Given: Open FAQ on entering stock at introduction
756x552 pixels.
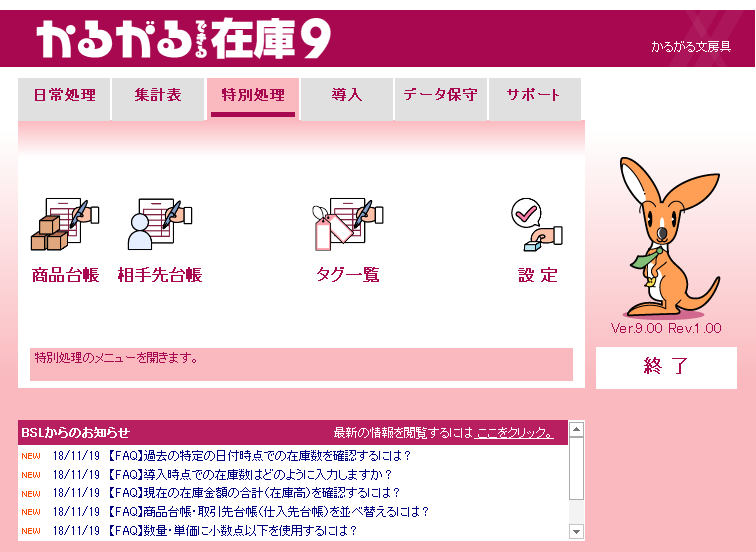Looking at the screenshot, I should (x=249, y=474).
